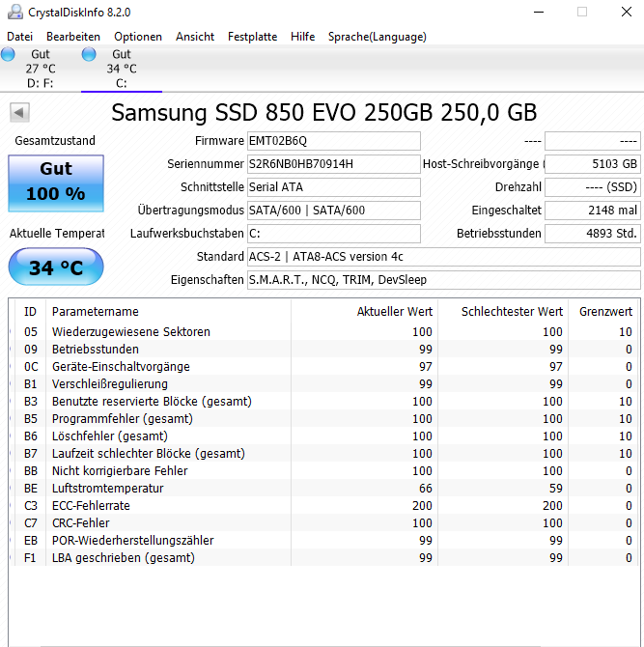Click the ID column header
The image size is (644, 647).
click(30, 312)
